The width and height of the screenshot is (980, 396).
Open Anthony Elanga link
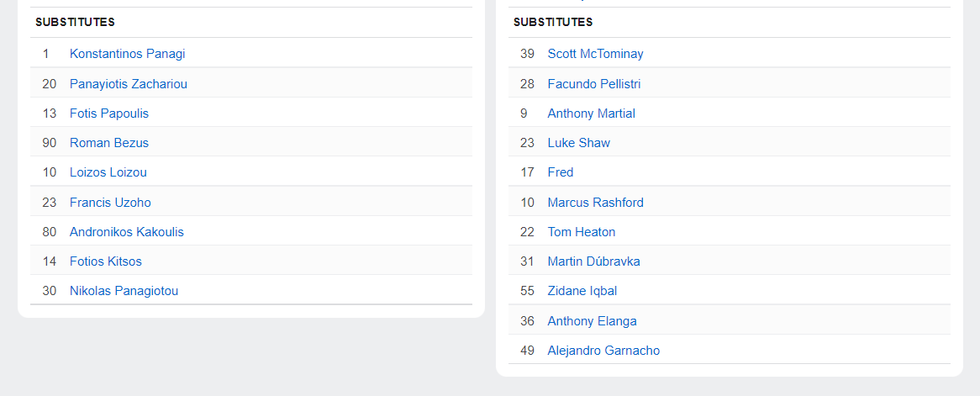(x=592, y=321)
